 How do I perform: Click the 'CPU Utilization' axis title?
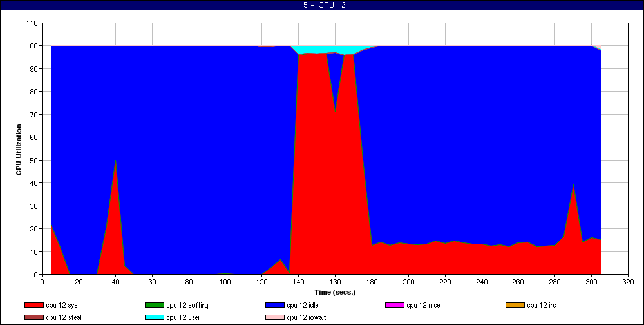tap(19, 150)
